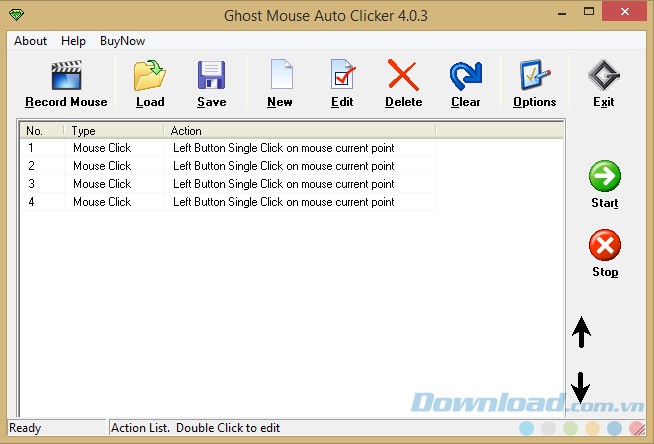The height and width of the screenshot is (444, 654).
Task: Select row 3 Left Button Single Click action text
Action: 284,184
